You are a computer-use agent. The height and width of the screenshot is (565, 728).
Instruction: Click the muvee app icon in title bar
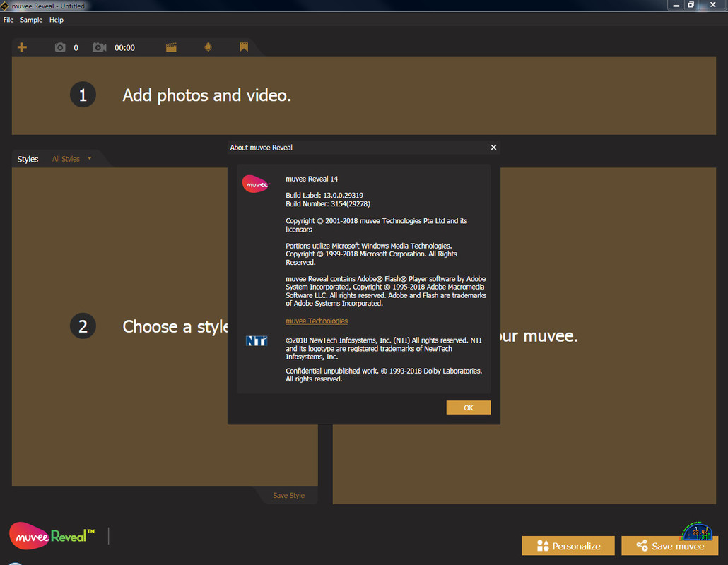(x=5, y=6)
